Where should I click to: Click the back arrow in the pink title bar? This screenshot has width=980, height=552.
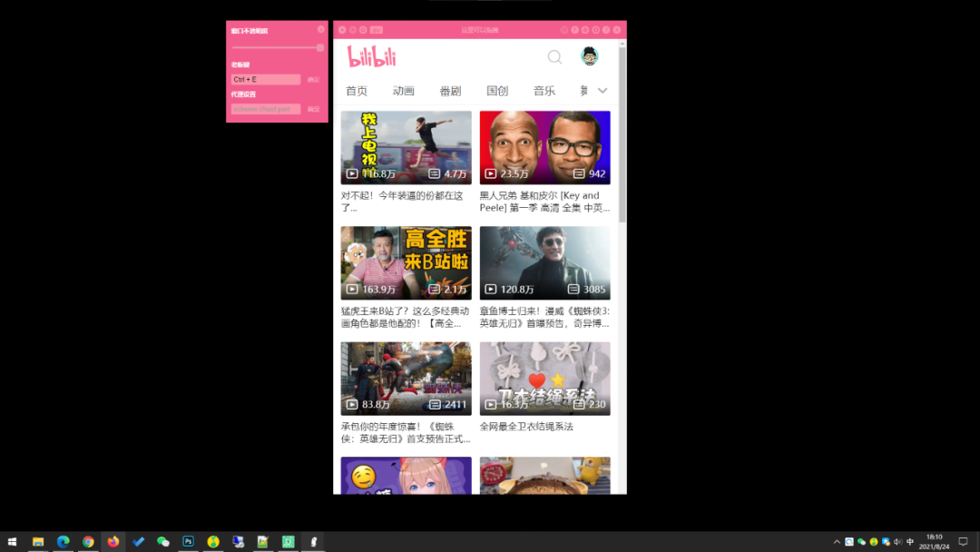(342, 30)
